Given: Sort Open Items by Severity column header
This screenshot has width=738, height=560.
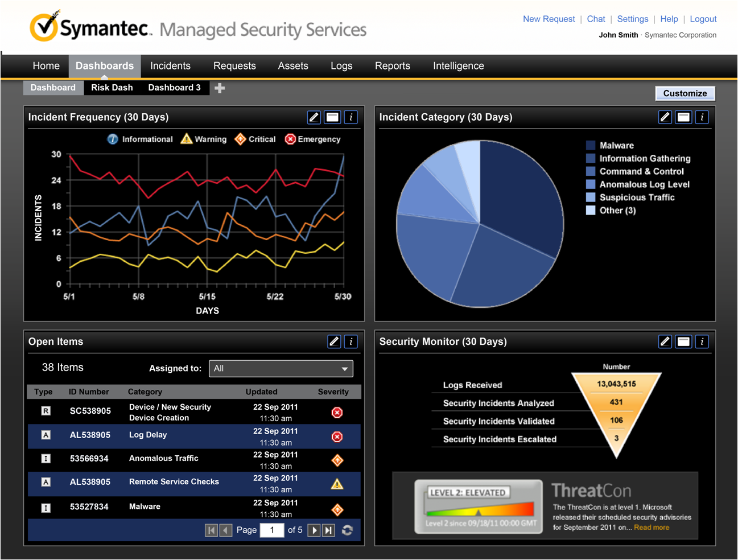Looking at the screenshot, I should pos(333,392).
